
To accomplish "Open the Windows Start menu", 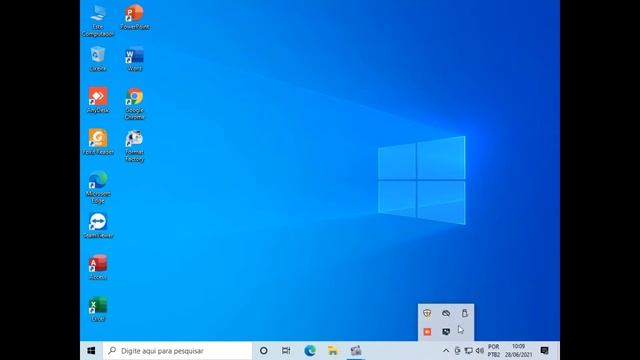I will 91,351.
